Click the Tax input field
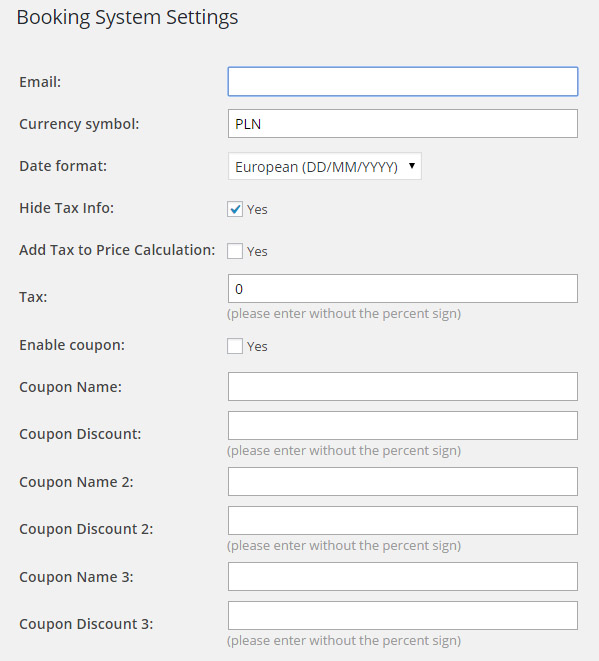Image resolution: width=599 pixels, height=661 pixels. (x=403, y=289)
